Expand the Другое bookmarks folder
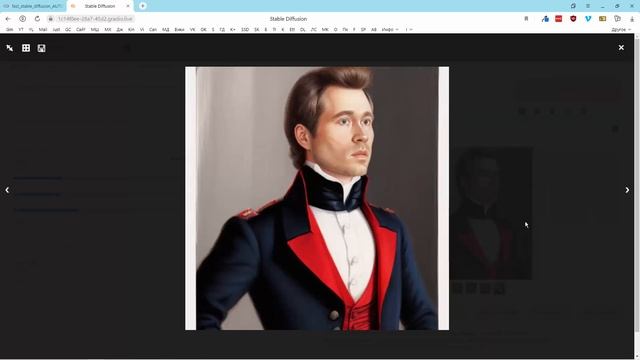The image size is (640, 360). (620, 29)
